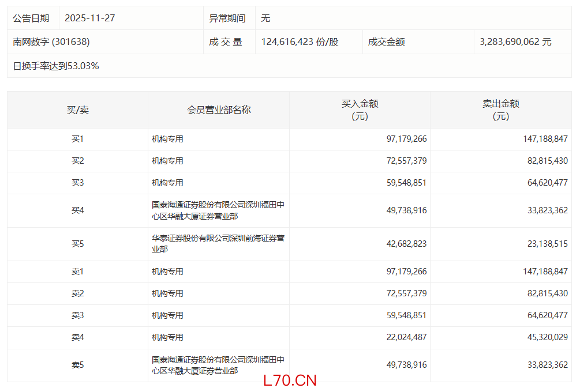Screen dimensions: 580x392
Task: Select the 成交量 value 124,616,423 份/股
Action: pos(300,42)
